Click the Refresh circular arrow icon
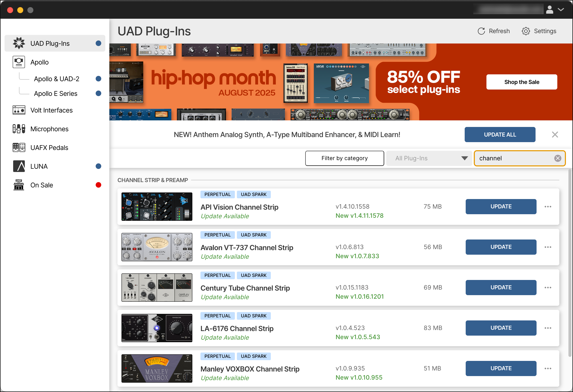The image size is (573, 392). point(481,31)
